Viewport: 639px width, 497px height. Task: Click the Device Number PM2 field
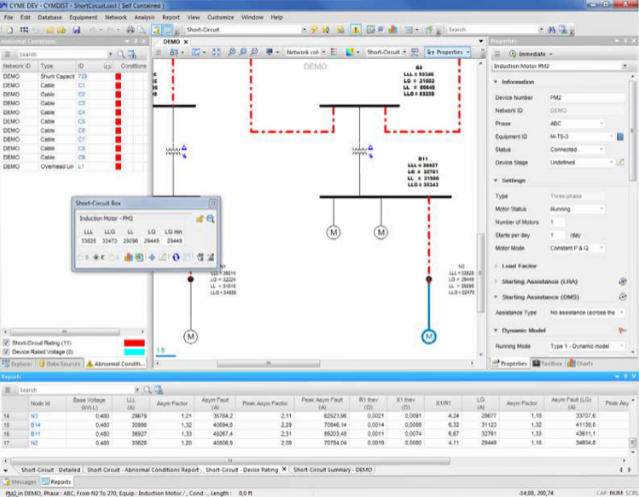pos(586,98)
